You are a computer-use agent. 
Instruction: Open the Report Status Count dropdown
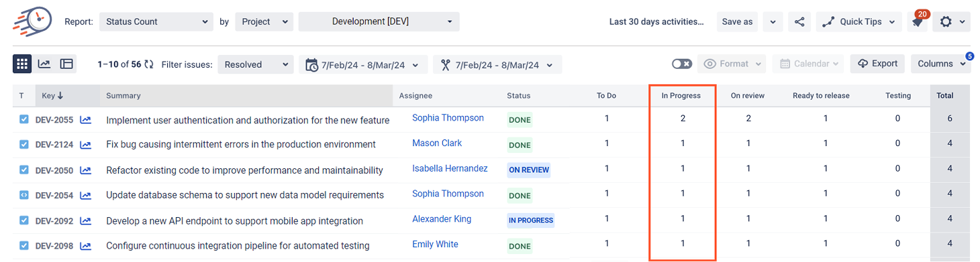[156, 21]
